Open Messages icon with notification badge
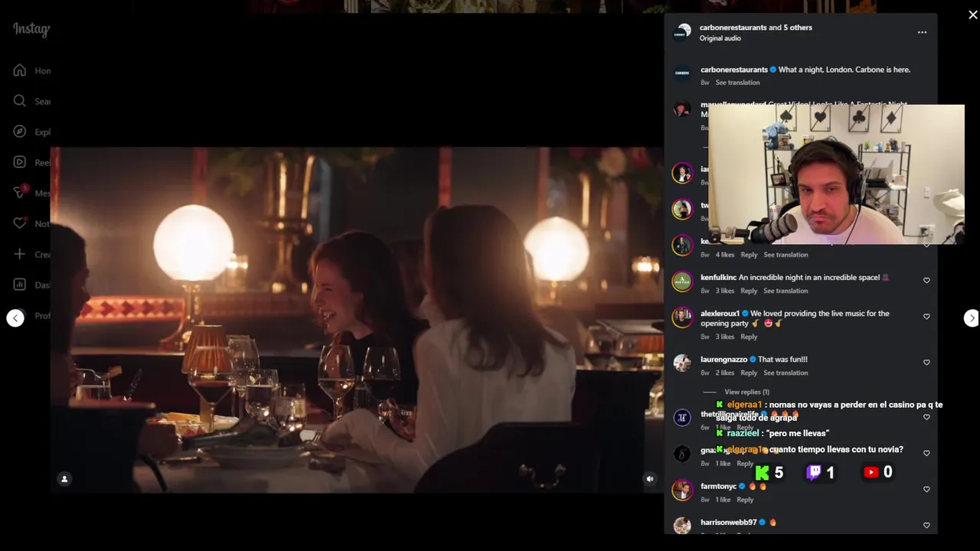The width and height of the screenshot is (980, 551). [21, 192]
